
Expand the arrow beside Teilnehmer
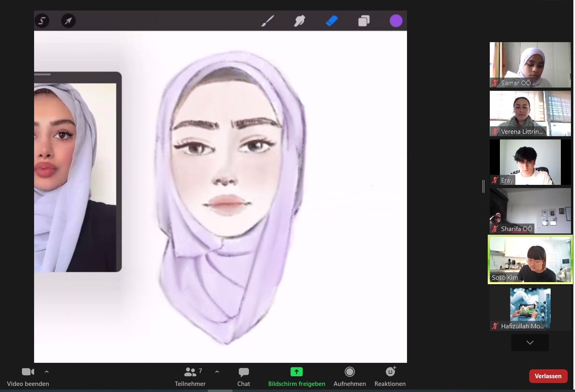tap(217, 371)
